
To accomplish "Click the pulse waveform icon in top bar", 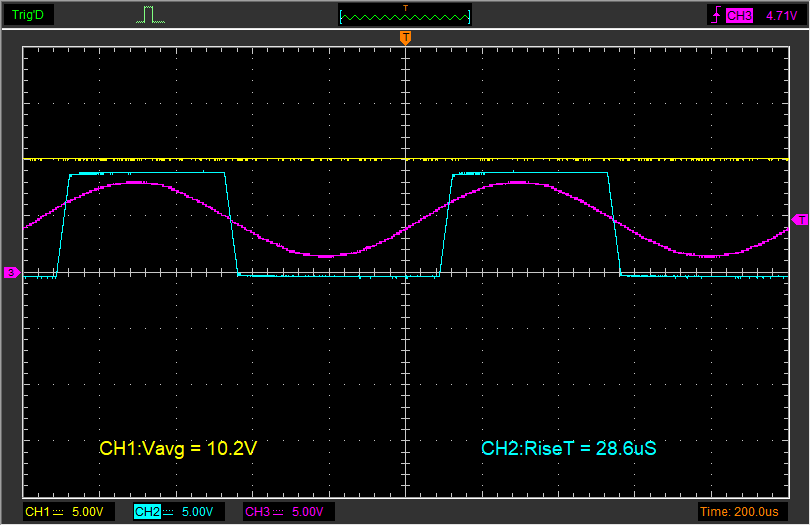I will pyautogui.click(x=149, y=15).
